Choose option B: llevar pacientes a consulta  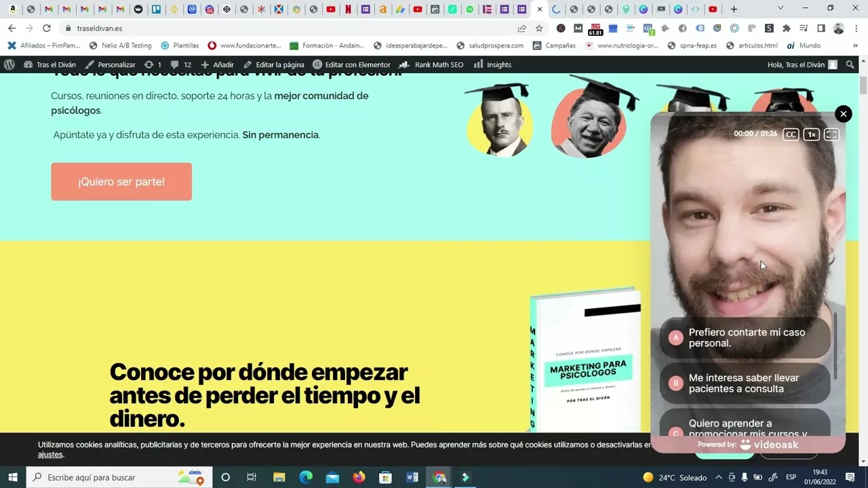click(x=745, y=383)
